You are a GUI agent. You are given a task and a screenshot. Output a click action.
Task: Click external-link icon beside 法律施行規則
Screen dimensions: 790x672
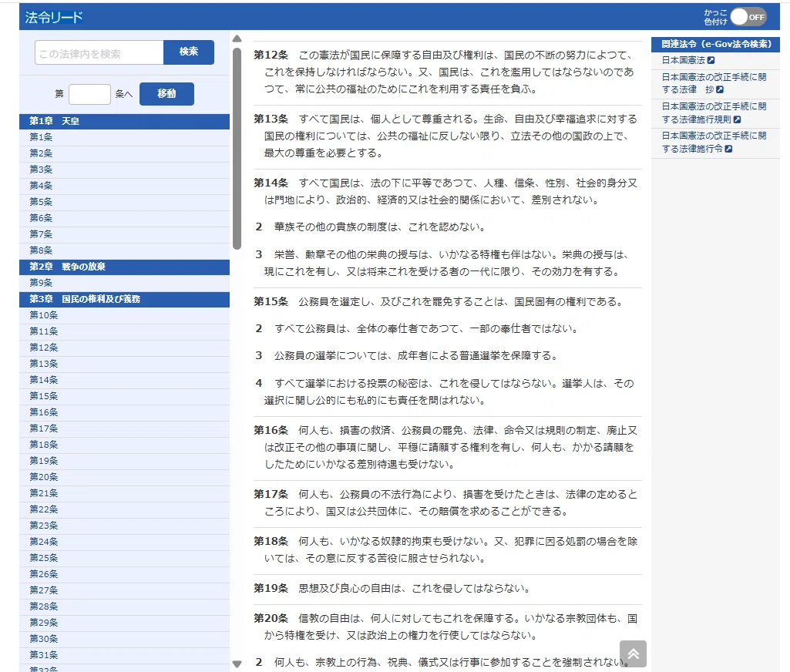pos(737,119)
